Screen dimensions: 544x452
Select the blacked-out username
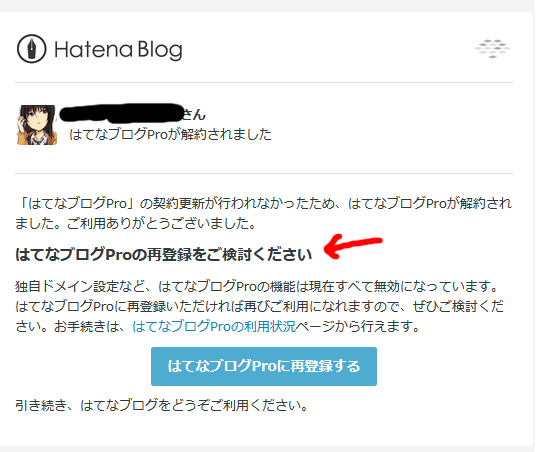click(x=121, y=113)
